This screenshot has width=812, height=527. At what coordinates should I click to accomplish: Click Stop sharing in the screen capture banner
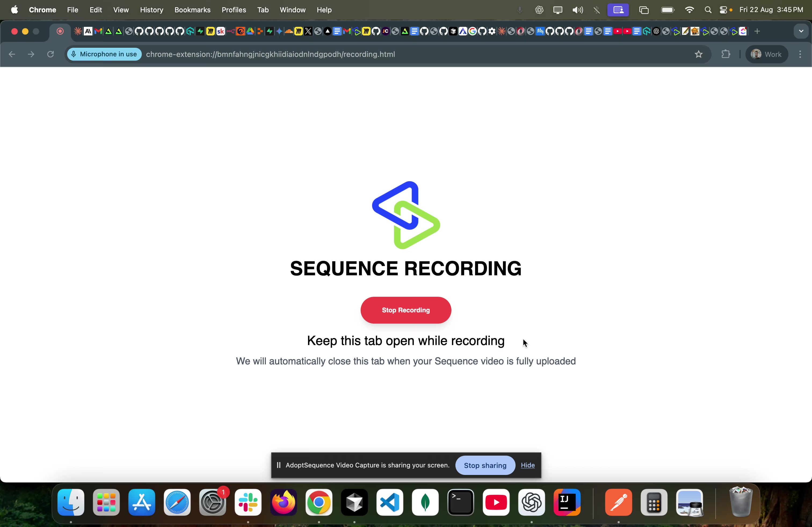click(x=485, y=465)
